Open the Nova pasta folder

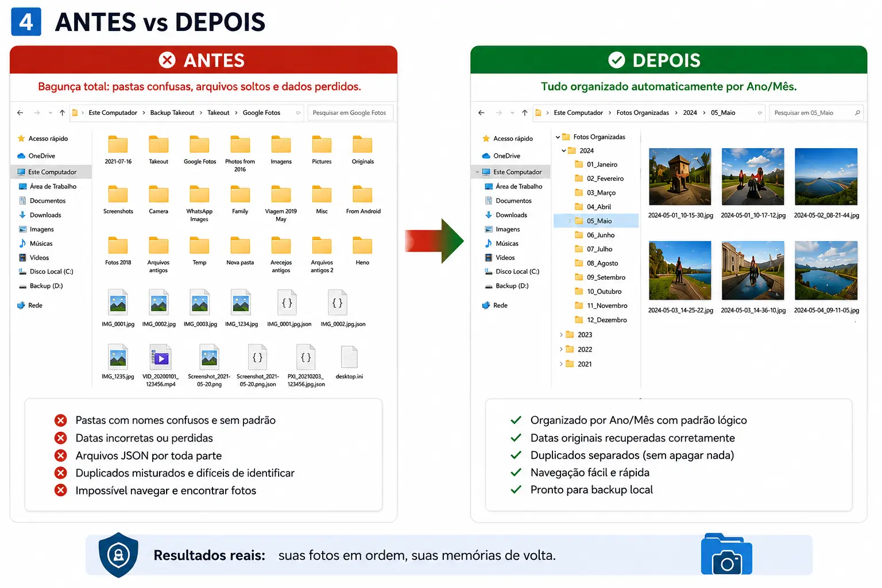240,251
